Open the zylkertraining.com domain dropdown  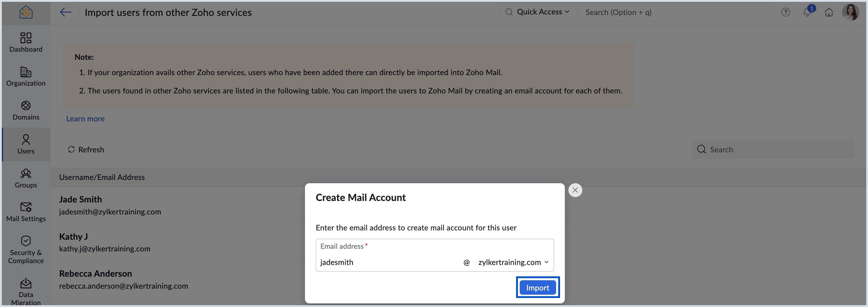point(513,262)
